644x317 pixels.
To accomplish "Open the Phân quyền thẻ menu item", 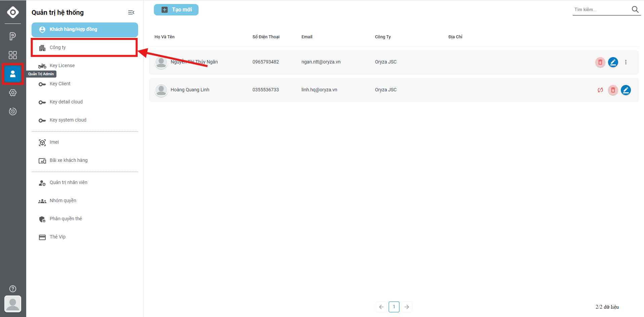I will (85, 219).
